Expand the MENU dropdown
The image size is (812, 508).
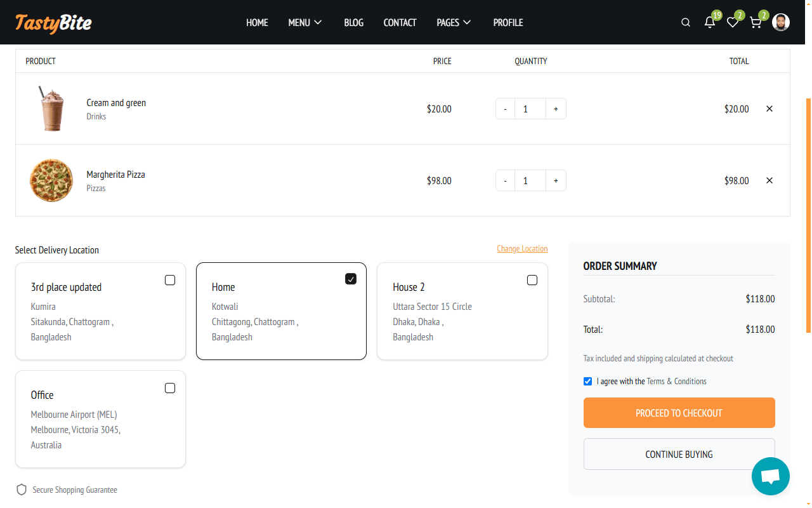[305, 23]
